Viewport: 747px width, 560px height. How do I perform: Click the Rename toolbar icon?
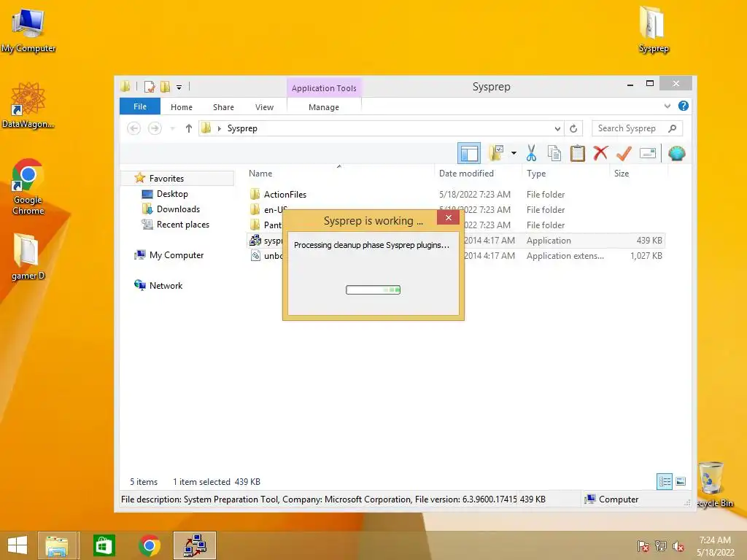[x=648, y=153]
